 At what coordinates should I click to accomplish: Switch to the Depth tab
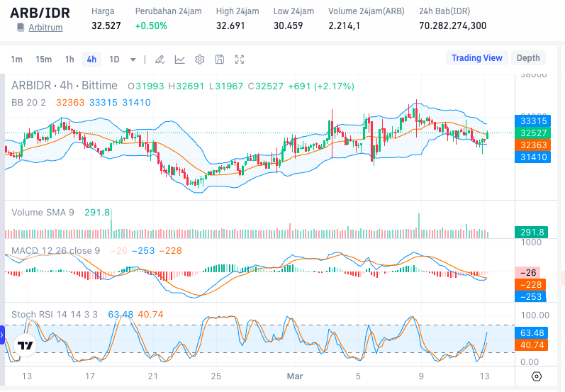pos(528,58)
